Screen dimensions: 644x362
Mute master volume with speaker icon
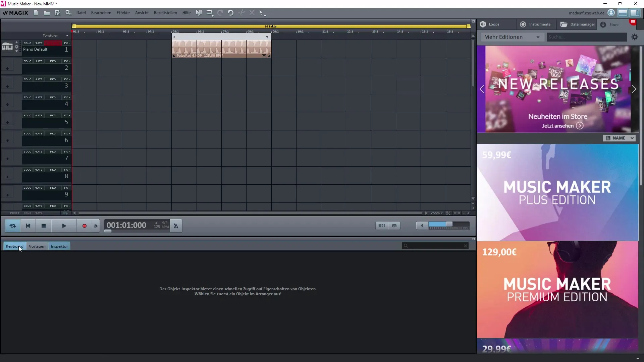tap(422, 226)
